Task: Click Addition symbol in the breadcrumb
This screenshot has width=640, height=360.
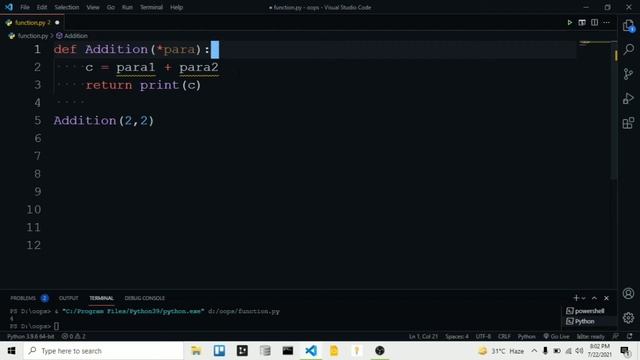Action: (x=76, y=36)
